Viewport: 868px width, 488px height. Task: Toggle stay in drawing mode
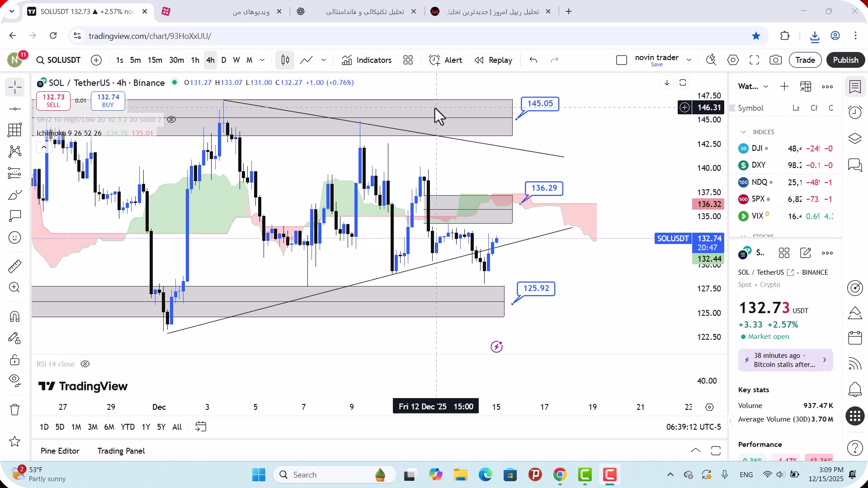14,338
